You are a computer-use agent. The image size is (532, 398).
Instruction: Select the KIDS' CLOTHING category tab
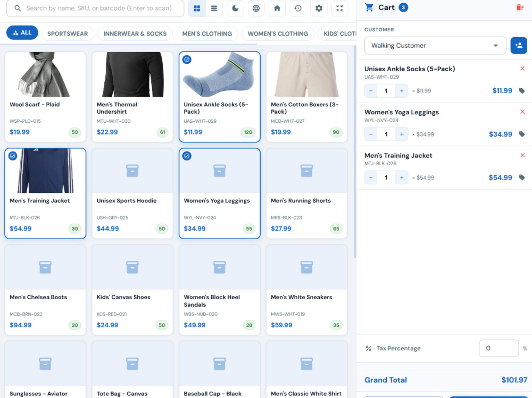[337, 33]
